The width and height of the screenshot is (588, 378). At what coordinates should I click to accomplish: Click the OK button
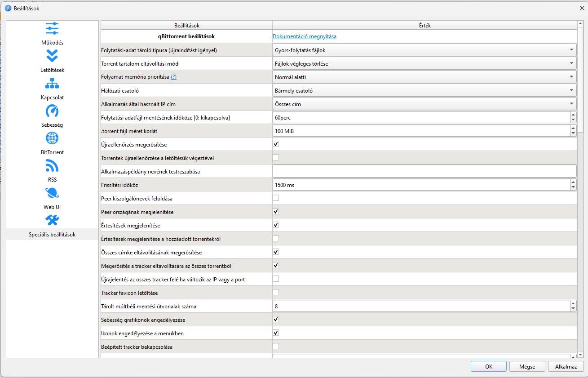click(x=489, y=366)
